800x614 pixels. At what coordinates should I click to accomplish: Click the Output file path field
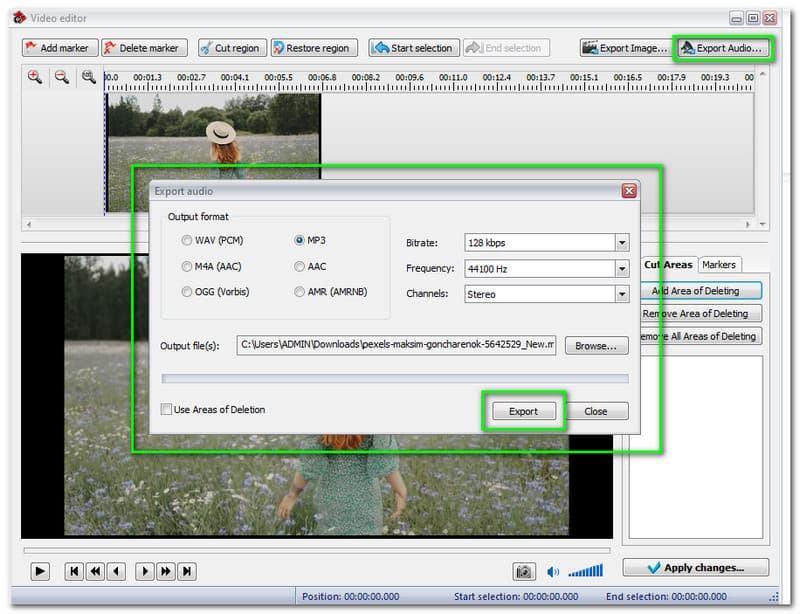[x=396, y=345]
